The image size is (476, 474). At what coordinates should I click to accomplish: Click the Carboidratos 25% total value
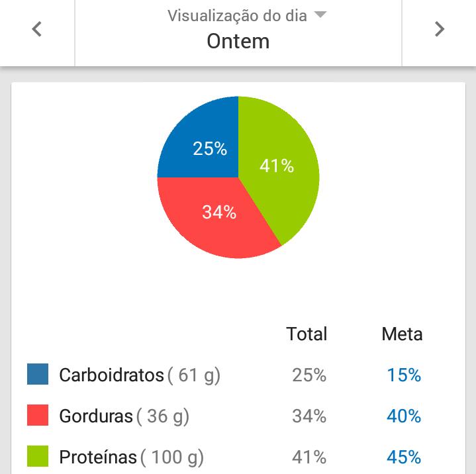click(x=309, y=375)
